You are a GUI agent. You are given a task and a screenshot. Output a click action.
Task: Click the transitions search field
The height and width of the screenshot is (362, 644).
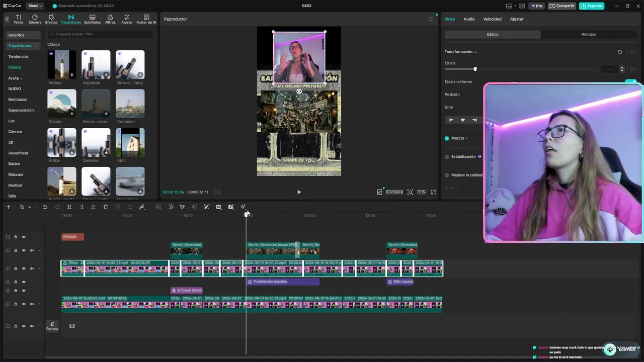[100, 34]
